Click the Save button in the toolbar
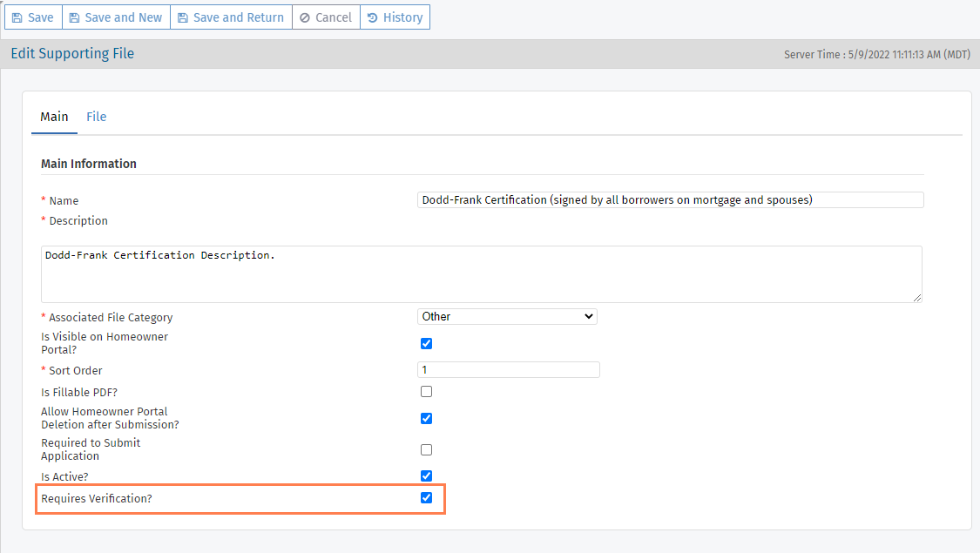Screen dimensions: 980x553 click(x=33, y=17)
